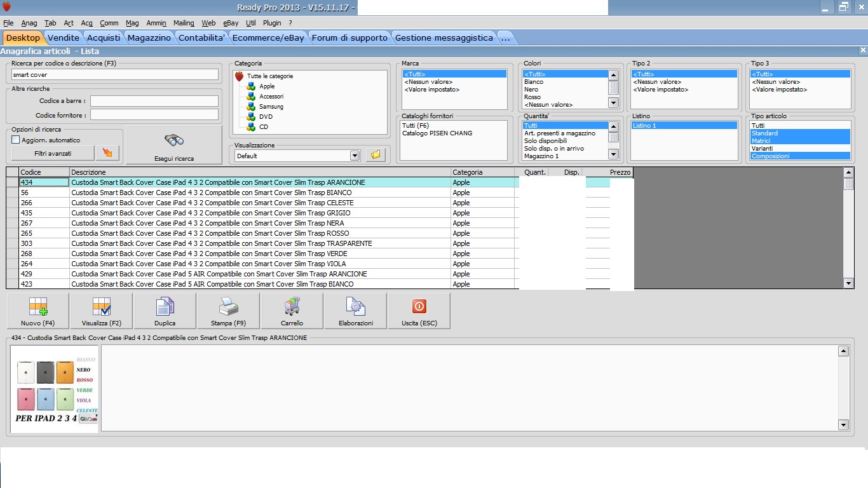Enable the Aggiorn. automatico checkbox
Viewport: 868px width, 488px height.
point(16,140)
